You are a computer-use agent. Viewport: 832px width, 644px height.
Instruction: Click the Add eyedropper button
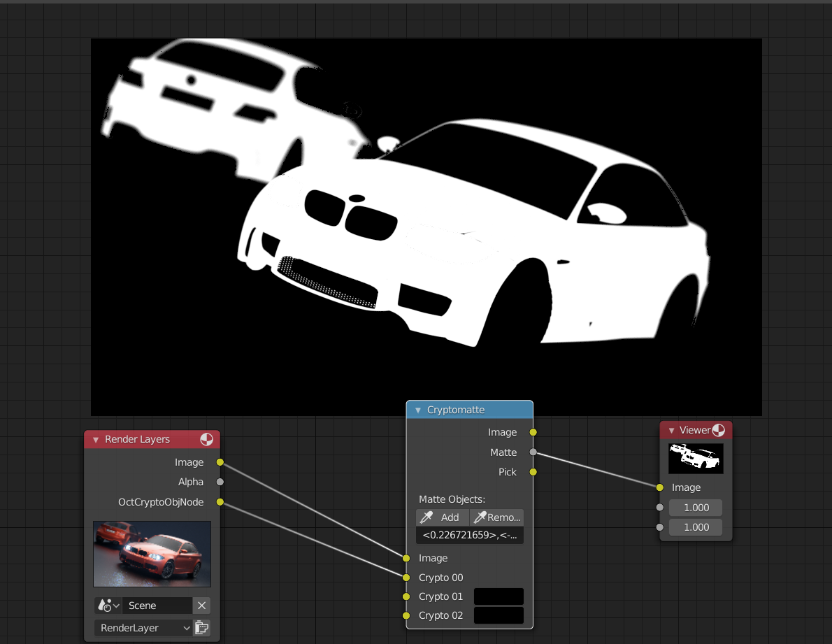point(443,517)
